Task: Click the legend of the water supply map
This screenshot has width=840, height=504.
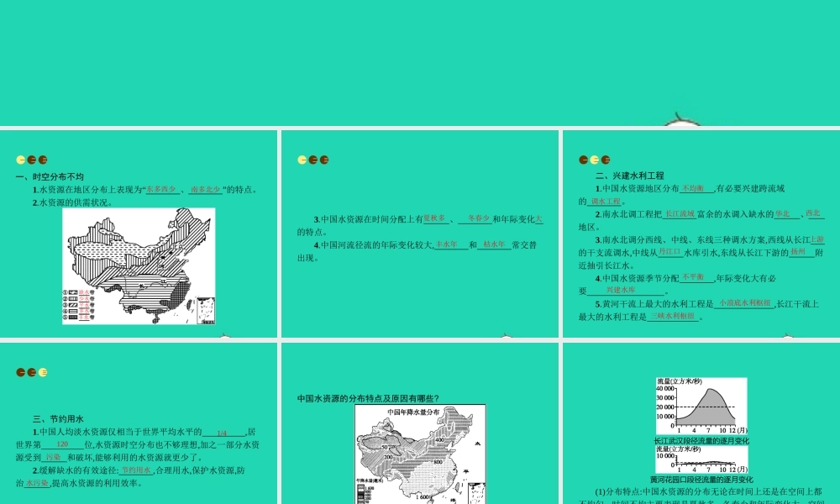Action: point(79,305)
